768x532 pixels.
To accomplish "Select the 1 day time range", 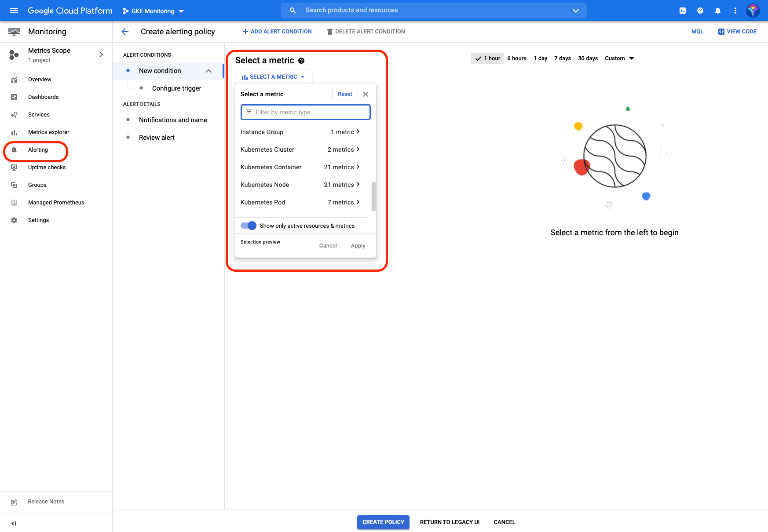I will point(541,58).
